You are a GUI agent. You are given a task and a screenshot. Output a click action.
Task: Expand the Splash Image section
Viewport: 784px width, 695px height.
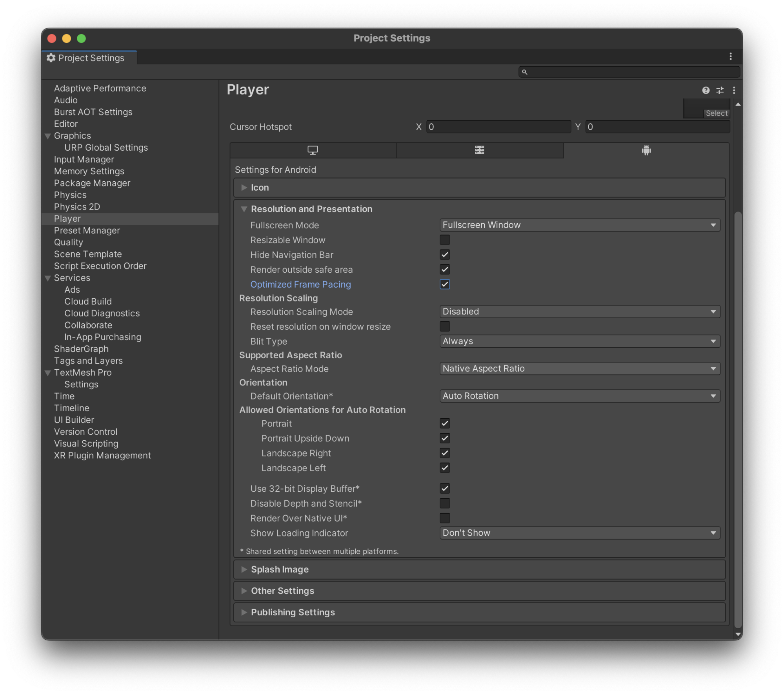[x=244, y=569]
